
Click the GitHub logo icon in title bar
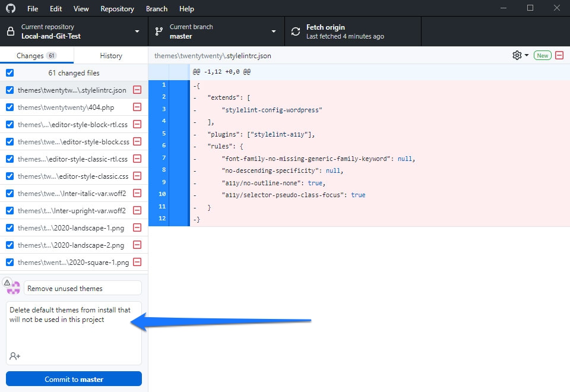point(11,8)
